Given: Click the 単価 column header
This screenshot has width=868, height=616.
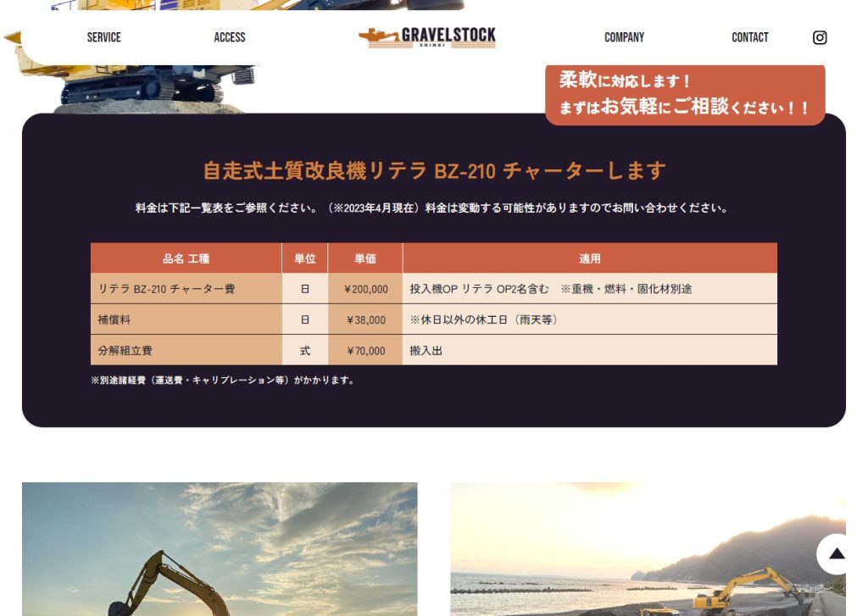Looking at the screenshot, I should (365, 258).
